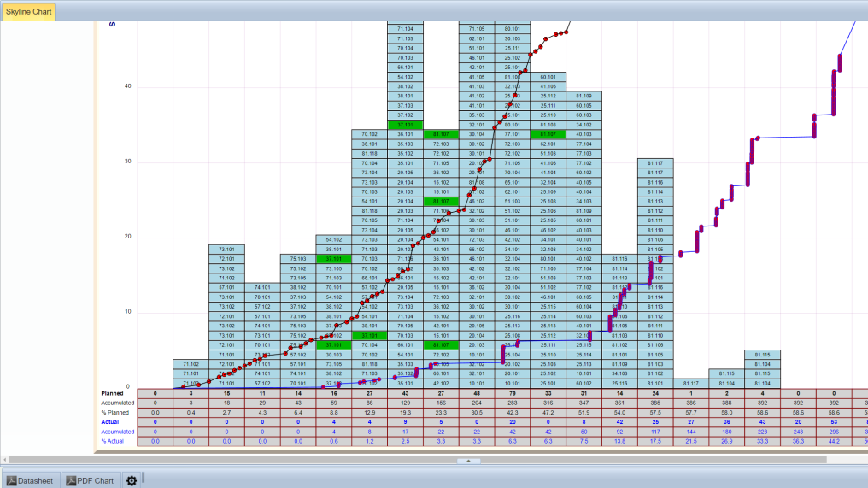
Task: Select Planned row value '16'
Action: 334,393
